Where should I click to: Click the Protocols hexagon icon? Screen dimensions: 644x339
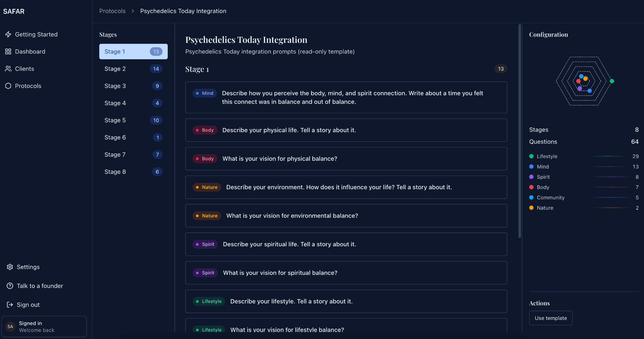(8, 86)
